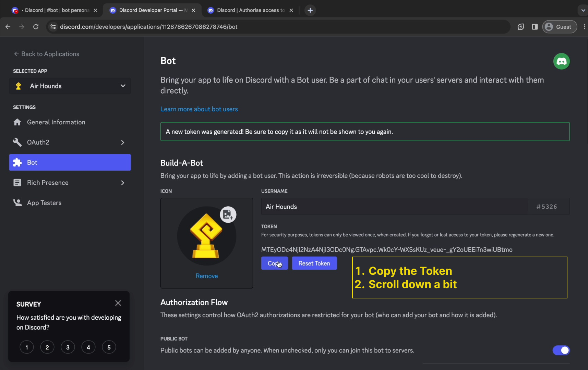Select survey rating 1

[27, 347]
